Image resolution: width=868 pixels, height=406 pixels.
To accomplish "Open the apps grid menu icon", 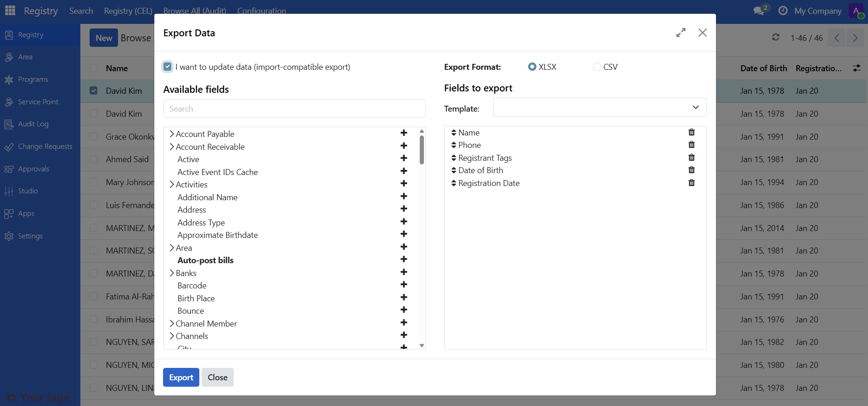I will [x=10, y=10].
